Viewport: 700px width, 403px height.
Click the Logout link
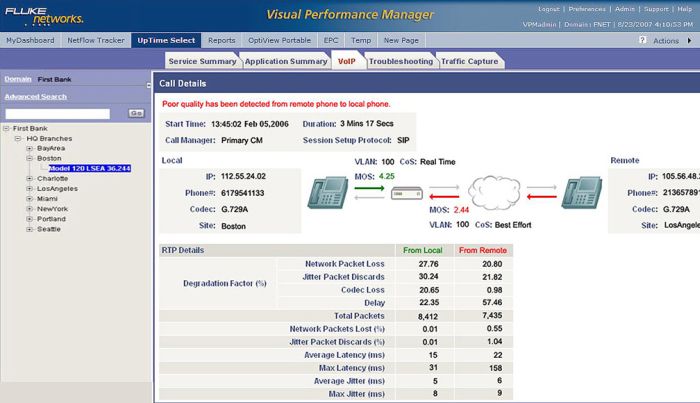coord(548,8)
